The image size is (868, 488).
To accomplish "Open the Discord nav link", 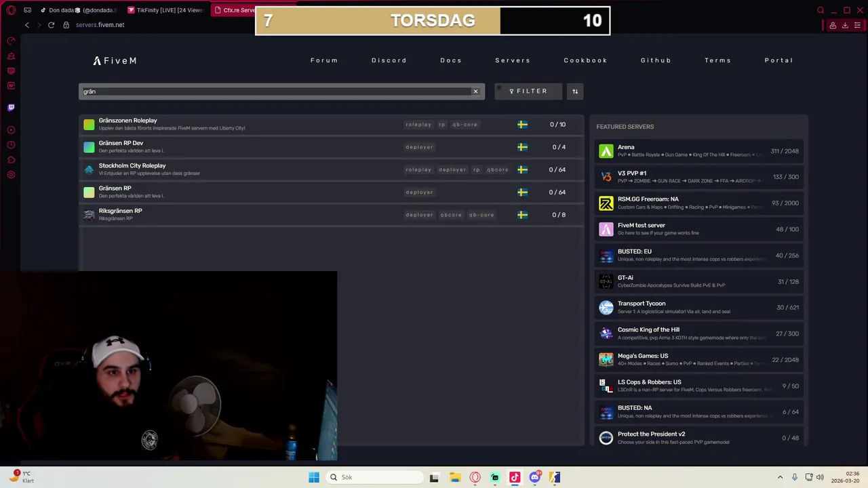I will [389, 60].
